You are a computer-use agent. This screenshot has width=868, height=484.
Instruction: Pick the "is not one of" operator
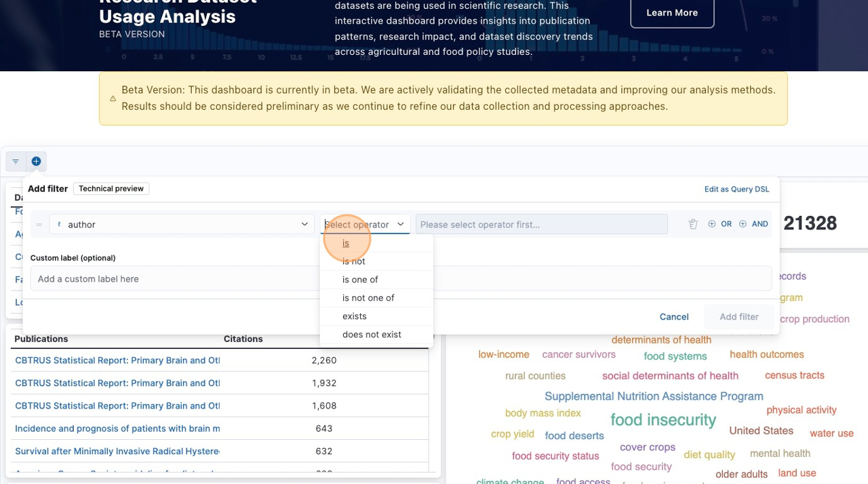point(368,298)
